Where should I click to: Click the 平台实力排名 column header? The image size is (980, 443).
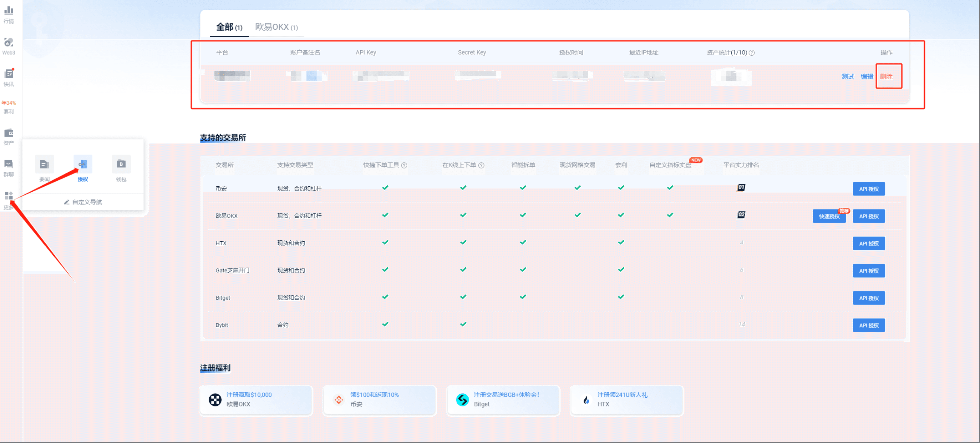[741, 165]
